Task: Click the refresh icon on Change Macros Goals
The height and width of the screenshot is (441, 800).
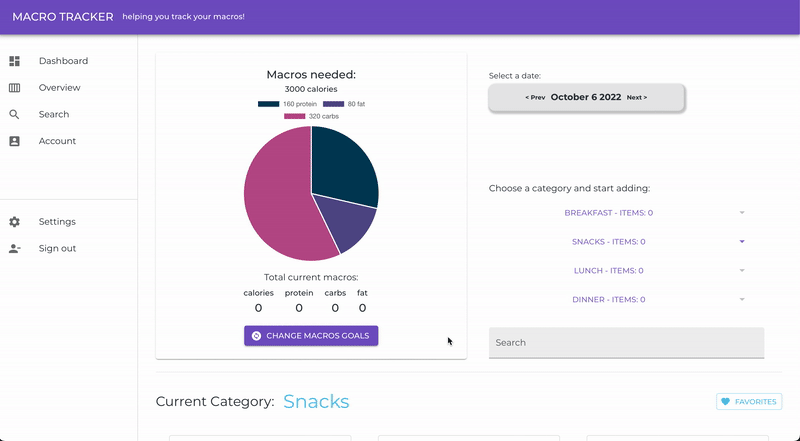Action: pos(257,336)
